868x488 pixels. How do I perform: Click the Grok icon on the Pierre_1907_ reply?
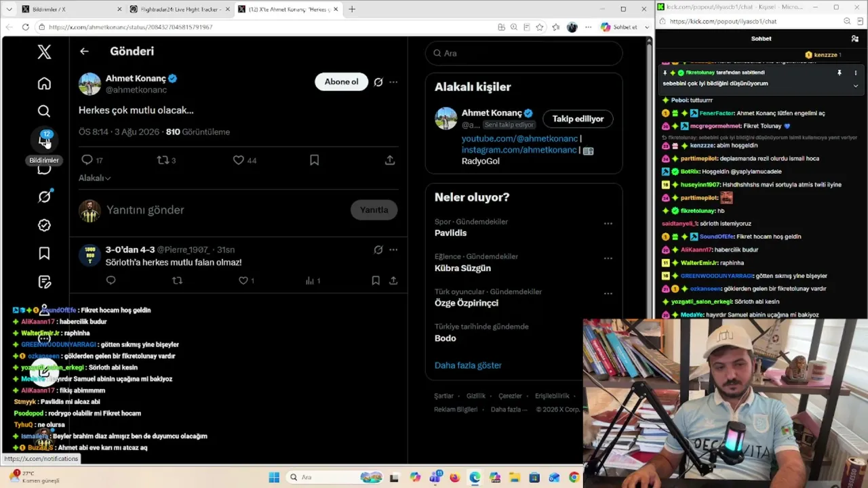pyautogui.click(x=378, y=249)
